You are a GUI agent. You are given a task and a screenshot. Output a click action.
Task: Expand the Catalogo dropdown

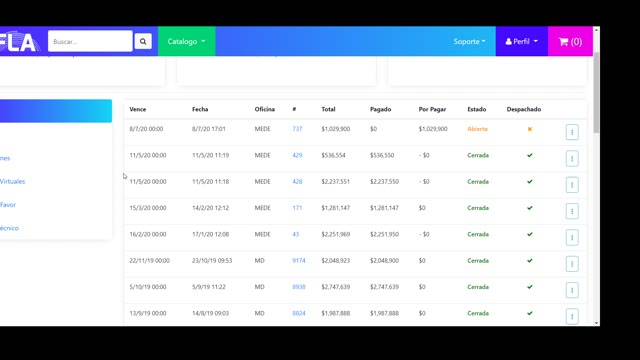coord(187,41)
